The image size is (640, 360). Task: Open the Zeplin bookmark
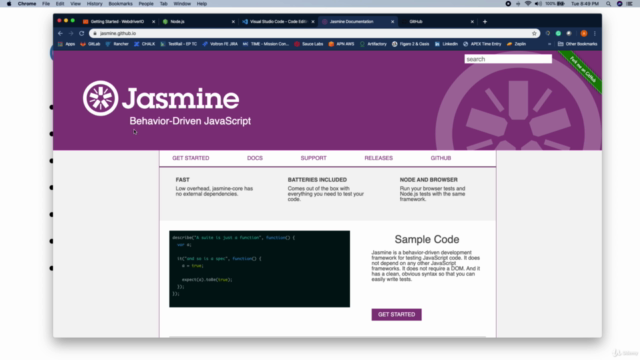(516, 44)
